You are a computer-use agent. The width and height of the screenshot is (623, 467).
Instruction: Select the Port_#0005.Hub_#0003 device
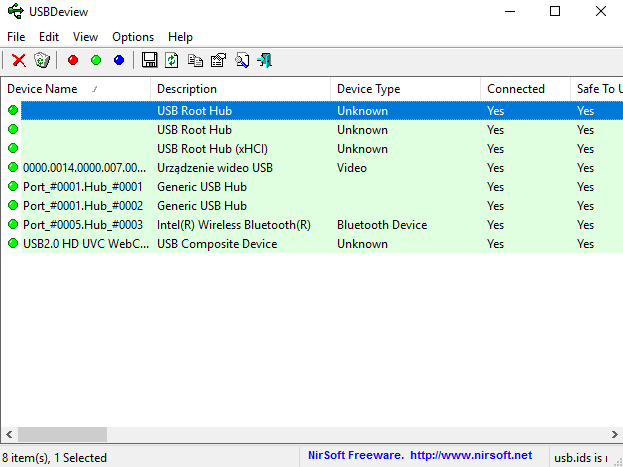(83, 225)
